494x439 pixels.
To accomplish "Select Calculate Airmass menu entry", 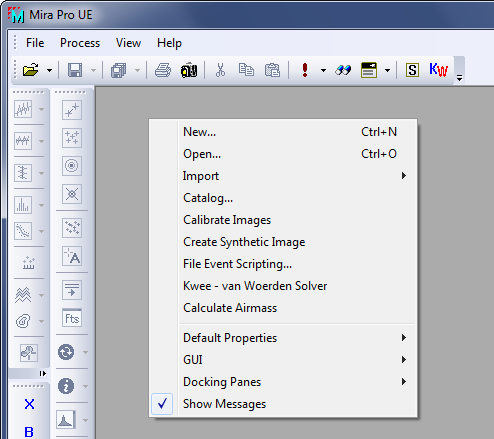I will pyautogui.click(x=230, y=308).
